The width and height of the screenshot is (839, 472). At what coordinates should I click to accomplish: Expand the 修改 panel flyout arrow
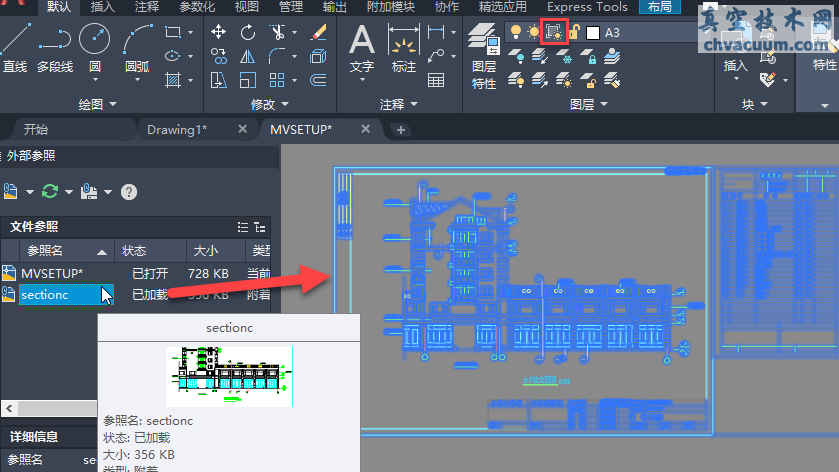pyautogui.click(x=285, y=104)
